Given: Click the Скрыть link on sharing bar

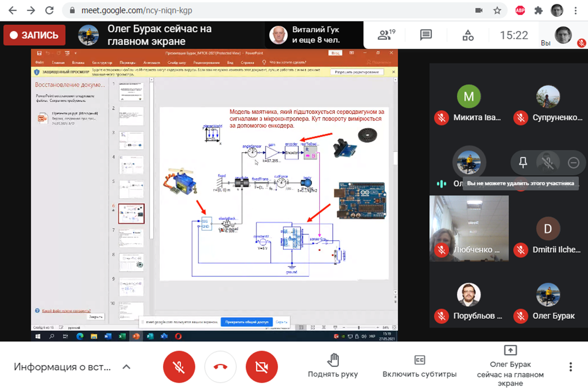Looking at the screenshot, I should pos(281,322).
